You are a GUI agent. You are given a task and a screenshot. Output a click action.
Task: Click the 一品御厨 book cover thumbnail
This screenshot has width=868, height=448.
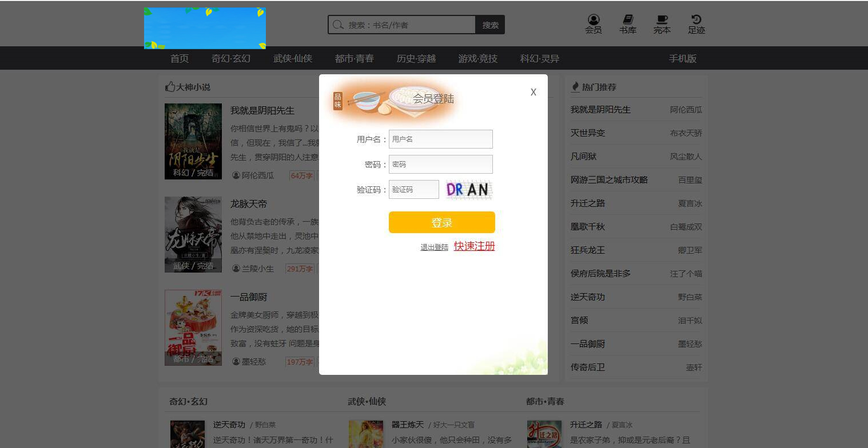(x=193, y=327)
